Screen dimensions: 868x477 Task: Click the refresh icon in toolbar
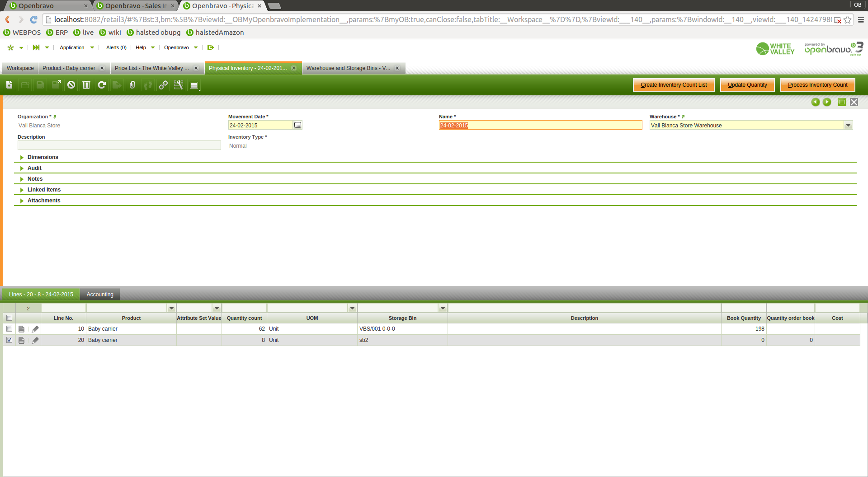tap(102, 85)
